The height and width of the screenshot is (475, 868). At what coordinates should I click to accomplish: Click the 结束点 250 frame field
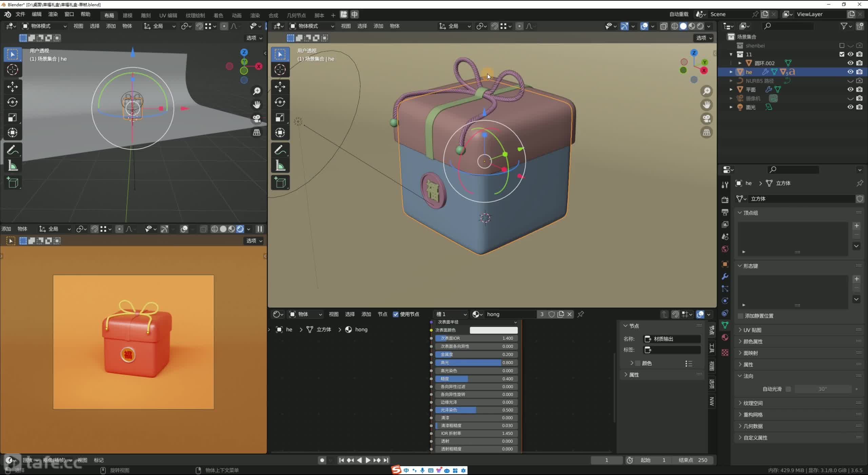pyautogui.click(x=693, y=460)
